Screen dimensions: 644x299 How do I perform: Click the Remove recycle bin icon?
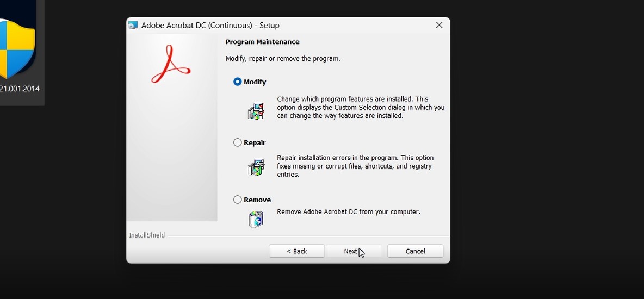[256, 219]
